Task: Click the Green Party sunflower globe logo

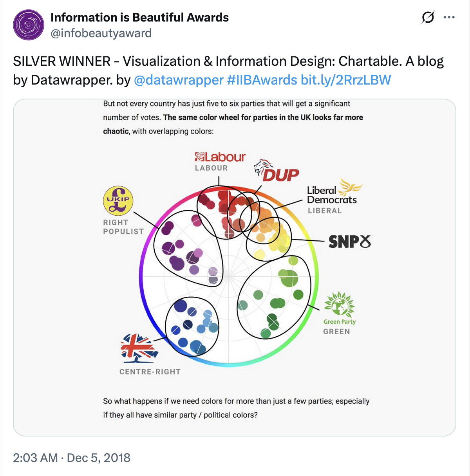Action: 340,304
